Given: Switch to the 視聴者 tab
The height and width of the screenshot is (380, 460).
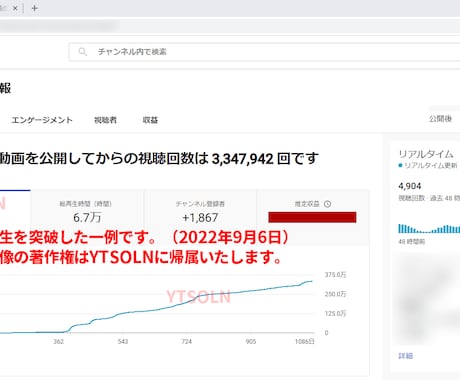Looking at the screenshot, I should [105, 120].
